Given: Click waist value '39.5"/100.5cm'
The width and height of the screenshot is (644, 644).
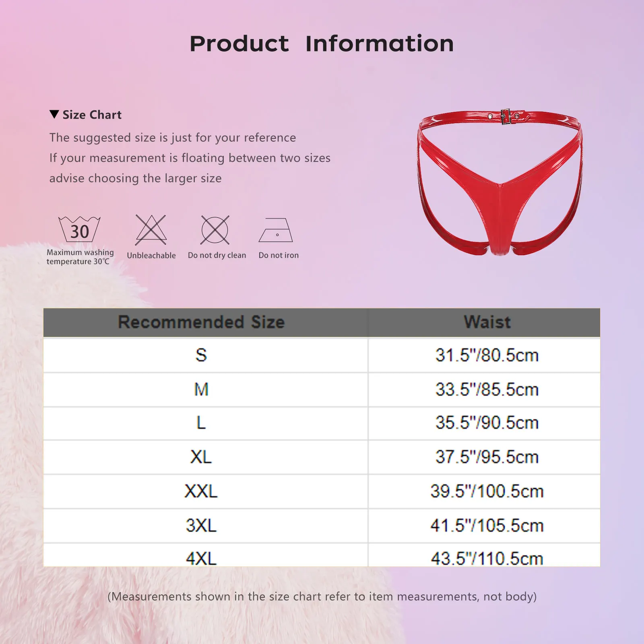Looking at the screenshot, I should (487, 491).
